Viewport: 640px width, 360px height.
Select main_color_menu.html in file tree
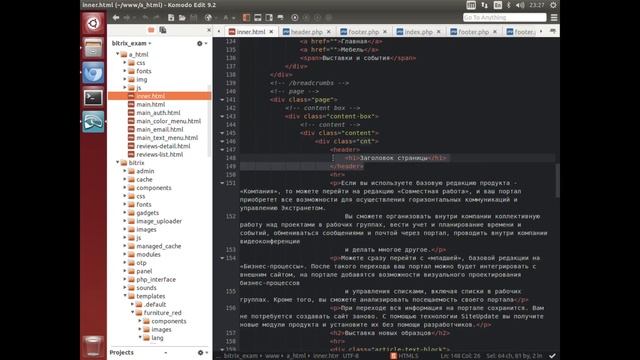coord(168,121)
